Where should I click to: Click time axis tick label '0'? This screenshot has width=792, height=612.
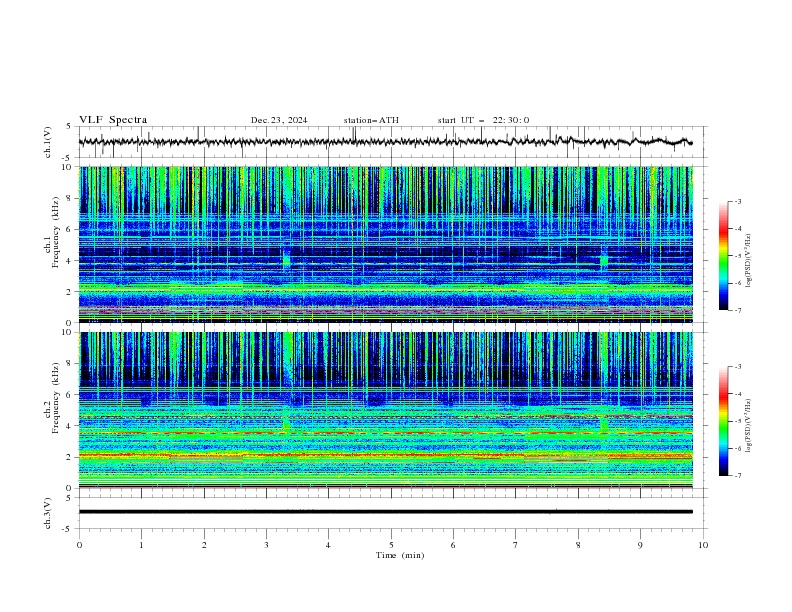point(79,545)
